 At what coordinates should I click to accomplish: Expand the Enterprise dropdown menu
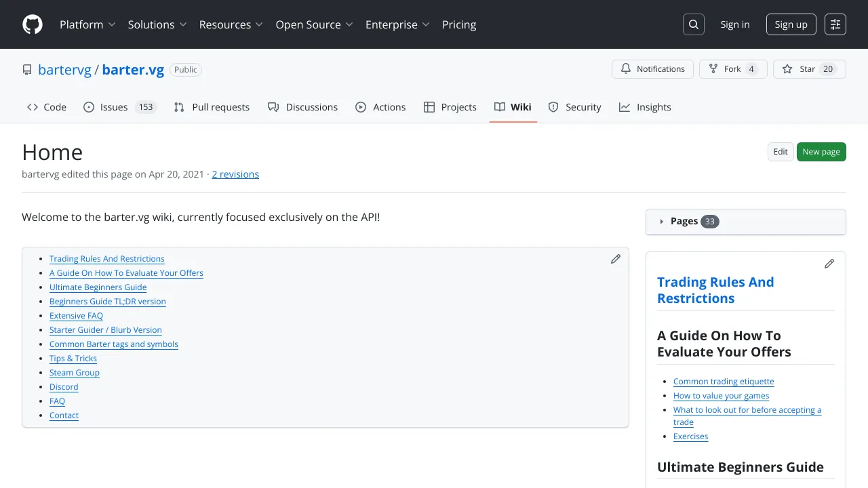397,24
